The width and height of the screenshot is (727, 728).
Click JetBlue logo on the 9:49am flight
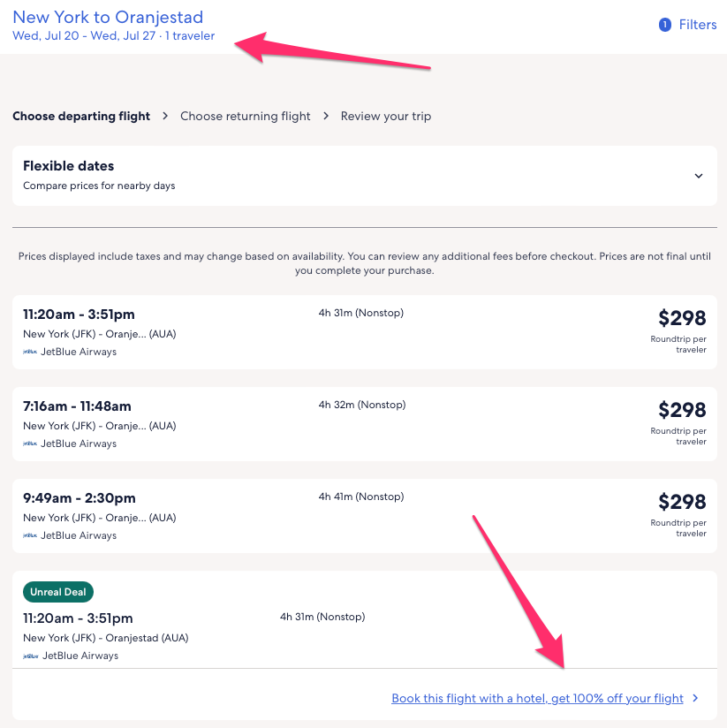(x=30, y=535)
